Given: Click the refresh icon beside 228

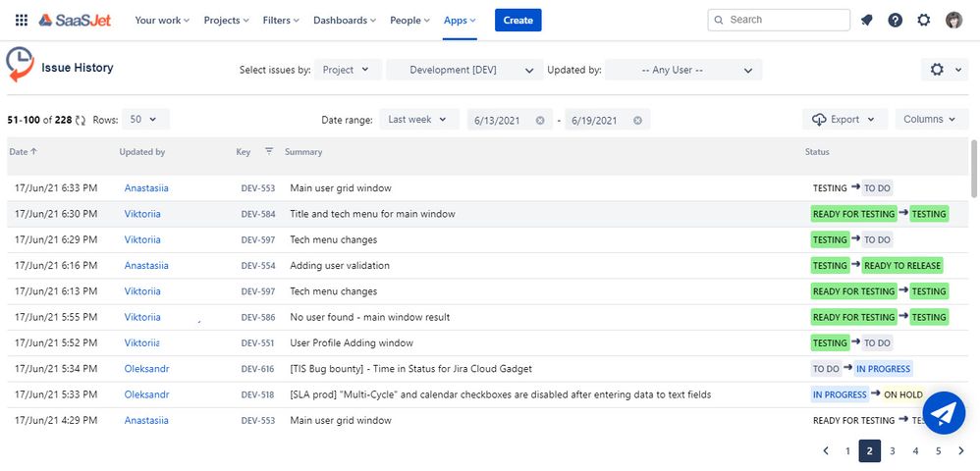Looking at the screenshot, I should point(81,120).
